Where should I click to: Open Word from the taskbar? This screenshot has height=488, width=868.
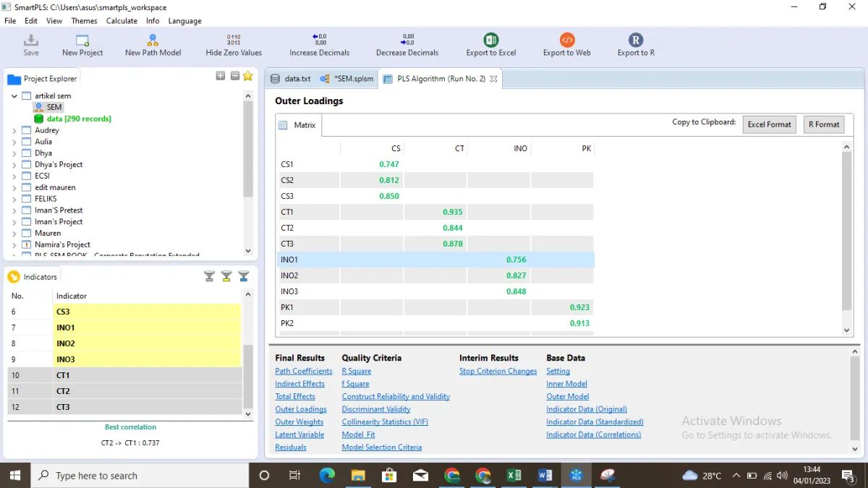pyautogui.click(x=545, y=475)
